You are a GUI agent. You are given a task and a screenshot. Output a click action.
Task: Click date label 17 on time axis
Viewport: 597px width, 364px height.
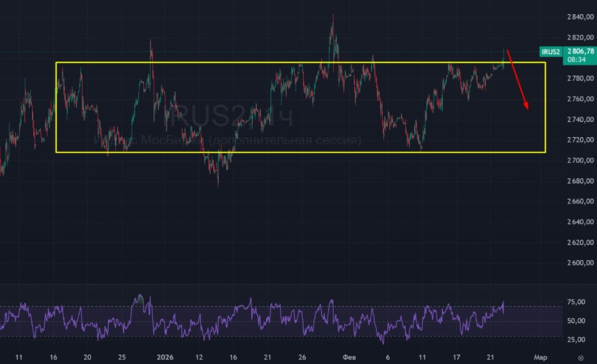click(456, 357)
